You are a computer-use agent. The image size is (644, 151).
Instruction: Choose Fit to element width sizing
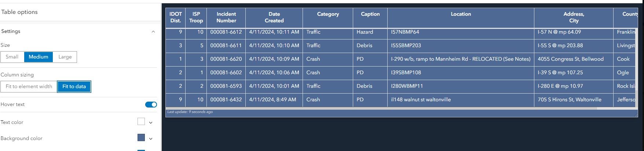29,87
